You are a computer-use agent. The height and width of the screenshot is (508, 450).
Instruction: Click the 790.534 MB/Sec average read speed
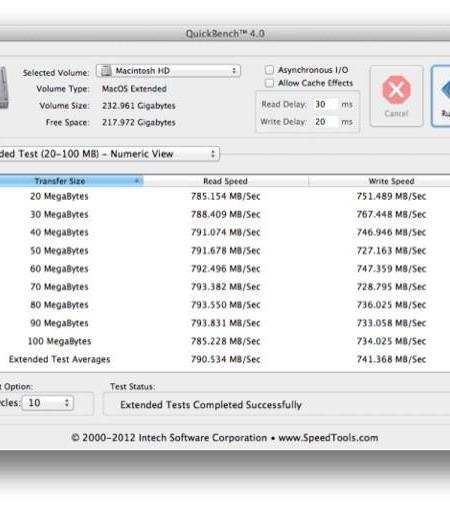(x=225, y=359)
